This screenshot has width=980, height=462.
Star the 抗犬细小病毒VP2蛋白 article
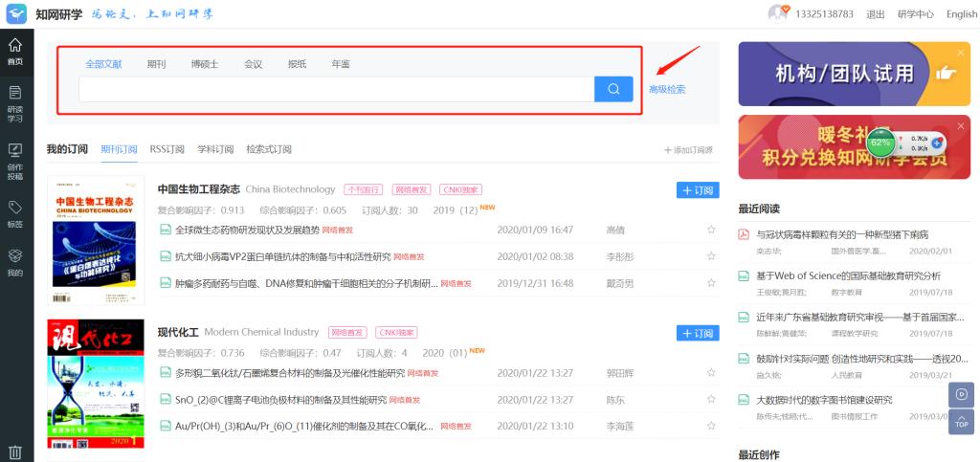tap(711, 256)
